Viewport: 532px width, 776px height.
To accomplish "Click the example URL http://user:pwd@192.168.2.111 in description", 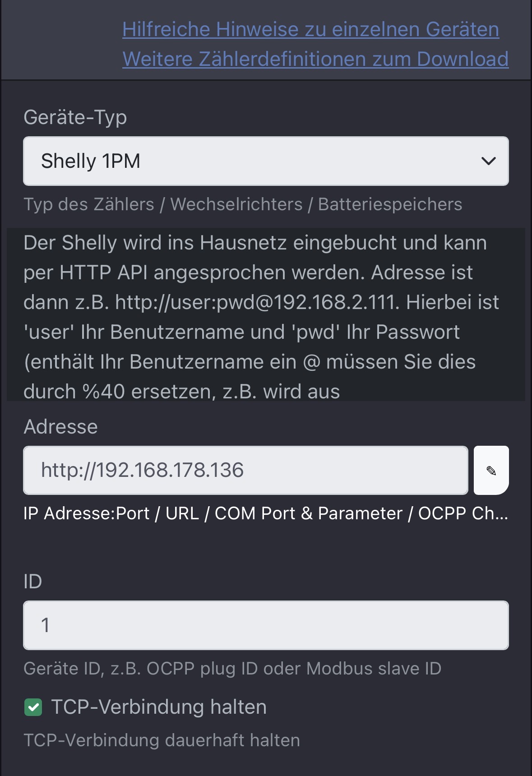I will 257,302.
